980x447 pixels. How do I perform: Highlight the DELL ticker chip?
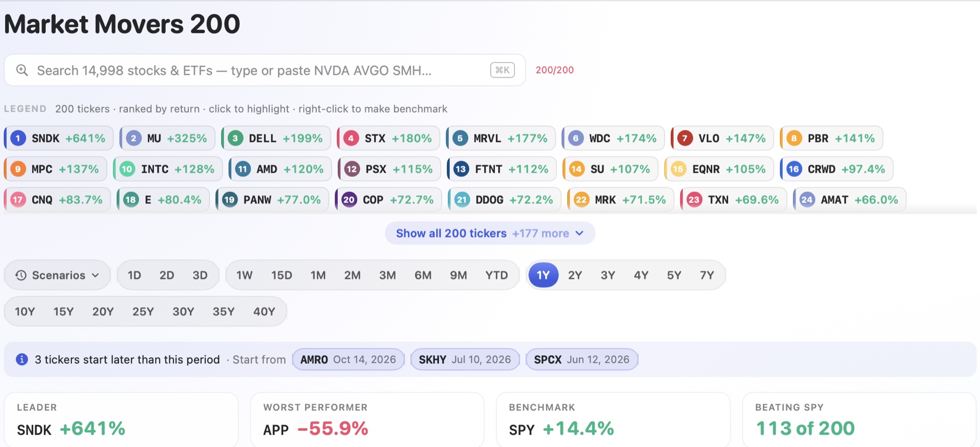[276, 138]
